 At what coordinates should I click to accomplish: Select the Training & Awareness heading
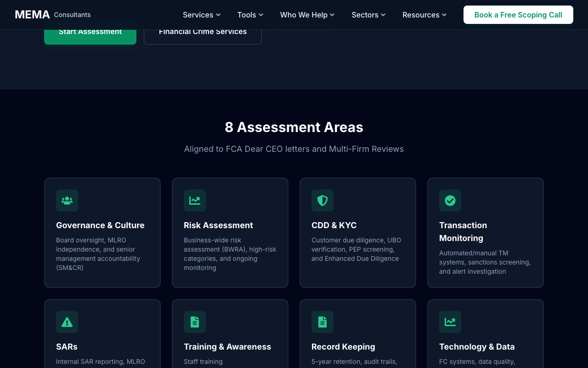[x=227, y=347]
